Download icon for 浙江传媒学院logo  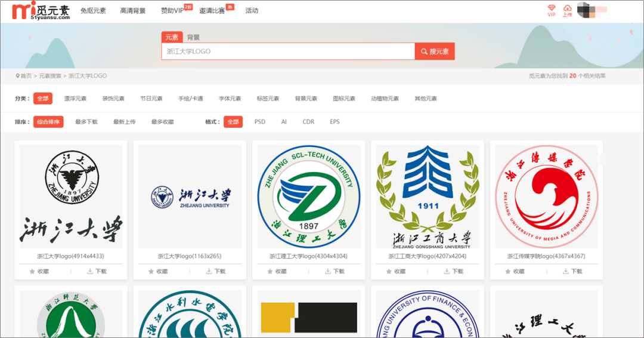pyautogui.click(x=565, y=271)
